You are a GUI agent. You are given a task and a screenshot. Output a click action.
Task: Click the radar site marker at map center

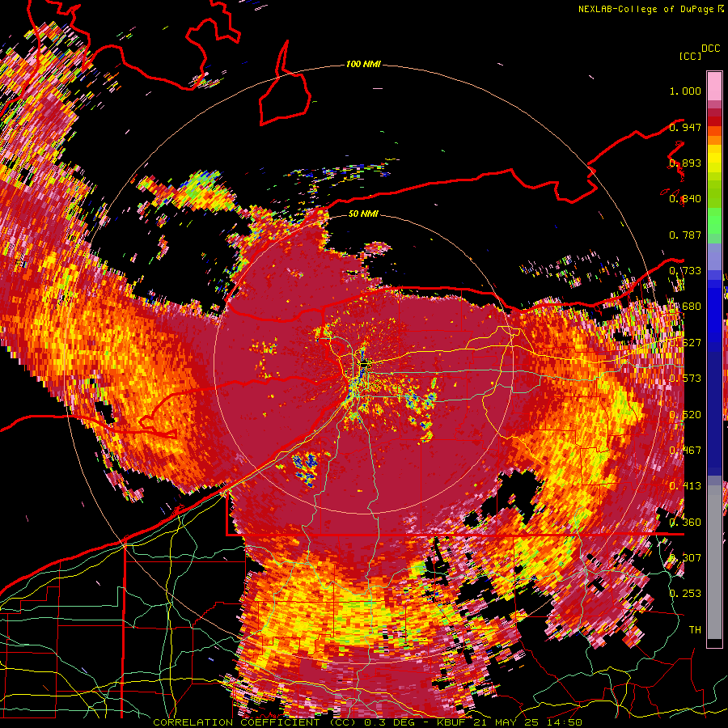pos(363,364)
